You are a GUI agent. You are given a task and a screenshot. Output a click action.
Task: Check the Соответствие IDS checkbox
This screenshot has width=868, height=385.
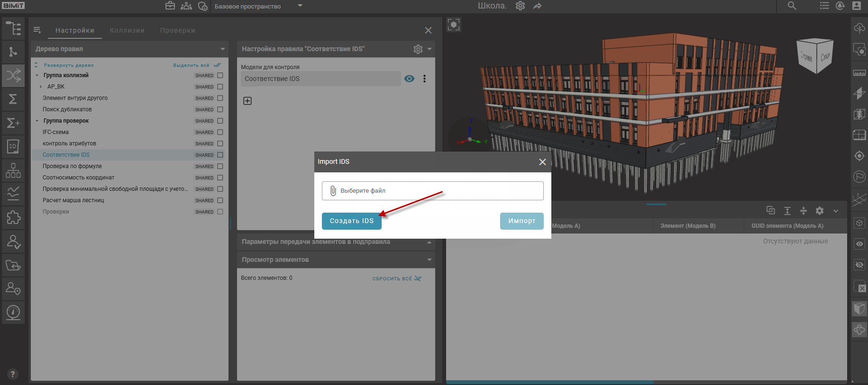tap(220, 155)
